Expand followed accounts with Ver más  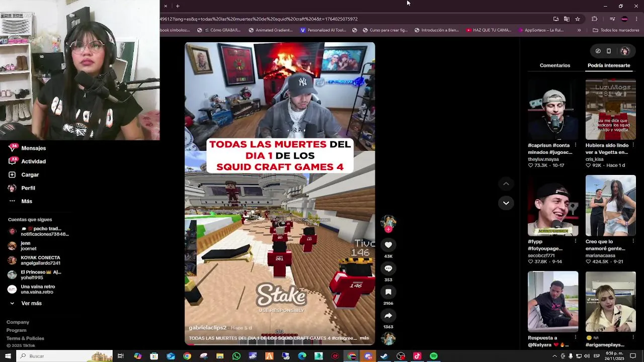(x=25, y=303)
